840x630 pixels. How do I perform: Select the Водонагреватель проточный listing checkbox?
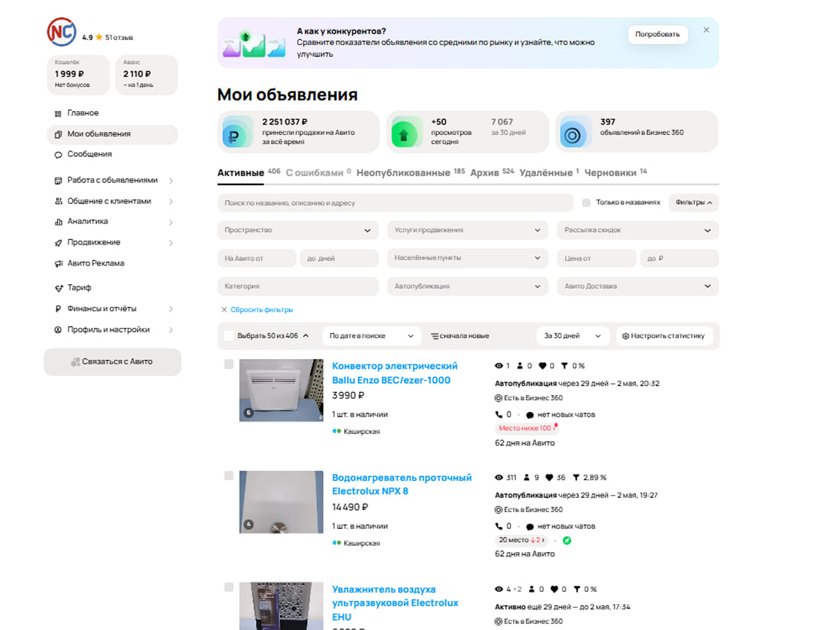pos(228,476)
